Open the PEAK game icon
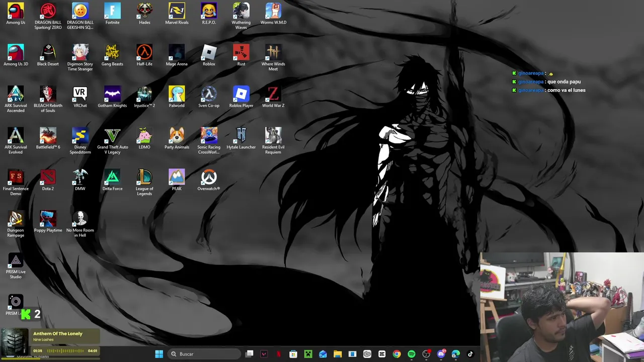644x362 pixels. coord(177,180)
